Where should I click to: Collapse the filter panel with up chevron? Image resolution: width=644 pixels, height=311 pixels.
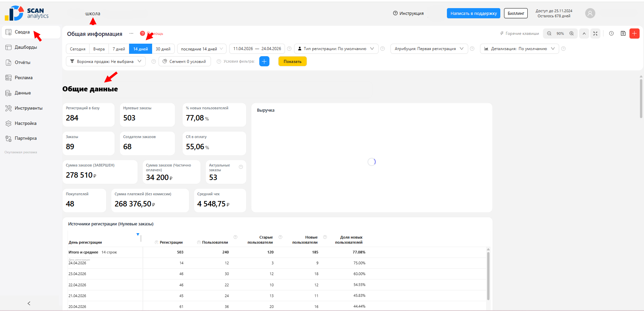[x=584, y=34]
